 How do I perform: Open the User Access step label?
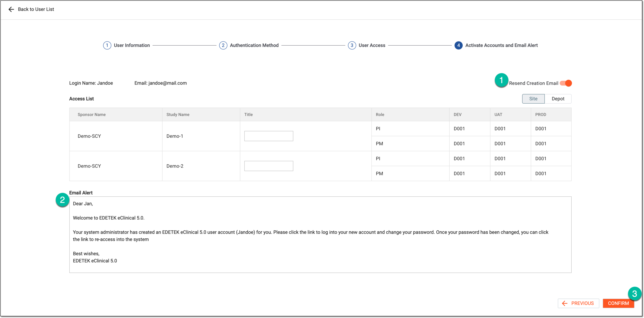(x=372, y=45)
